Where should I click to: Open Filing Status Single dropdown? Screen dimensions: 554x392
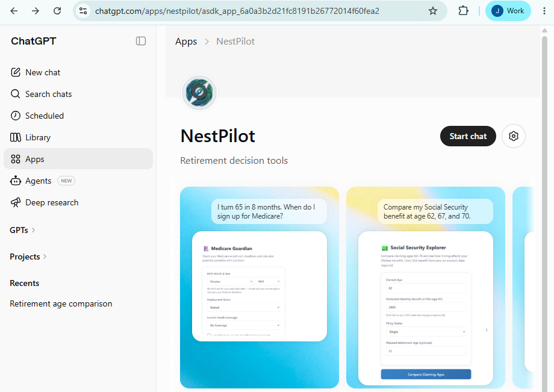point(426,332)
